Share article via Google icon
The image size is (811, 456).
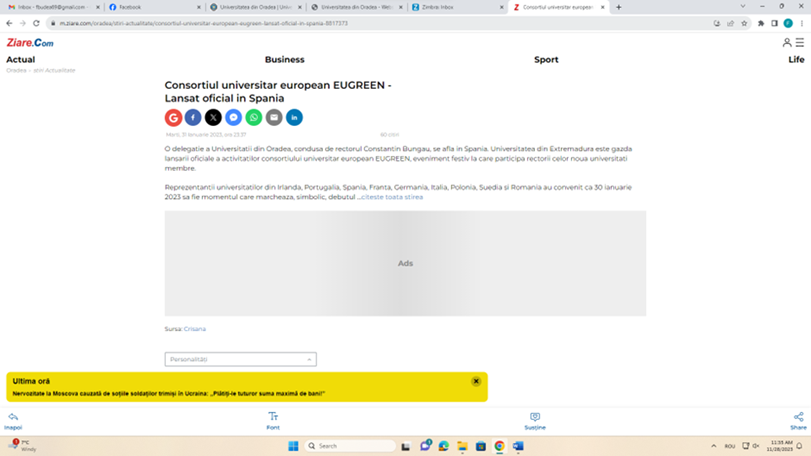coord(173,118)
